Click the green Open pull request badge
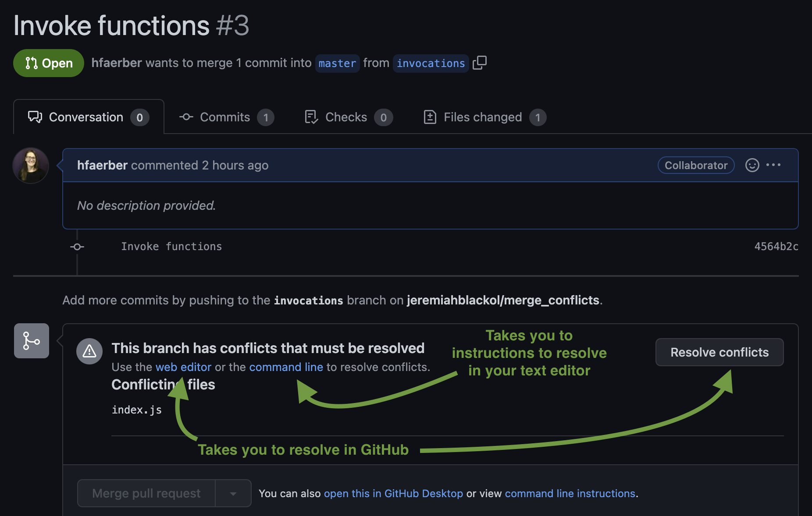 point(49,63)
